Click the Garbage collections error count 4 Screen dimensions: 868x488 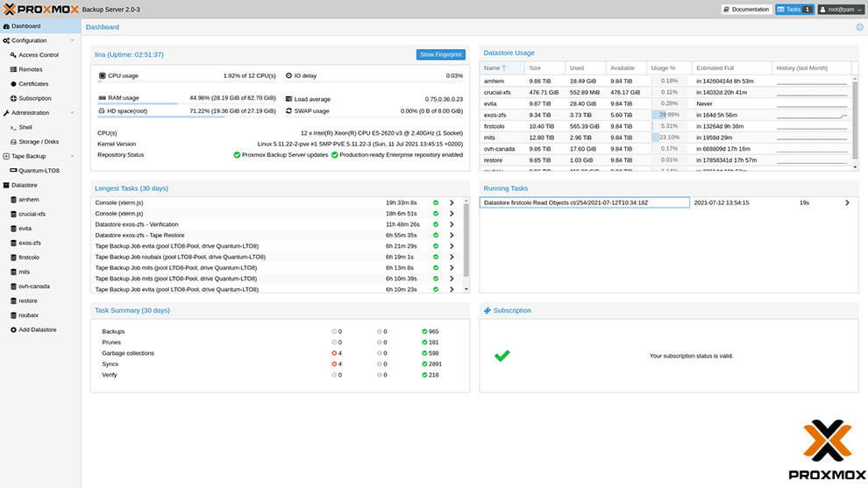pos(338,353)
